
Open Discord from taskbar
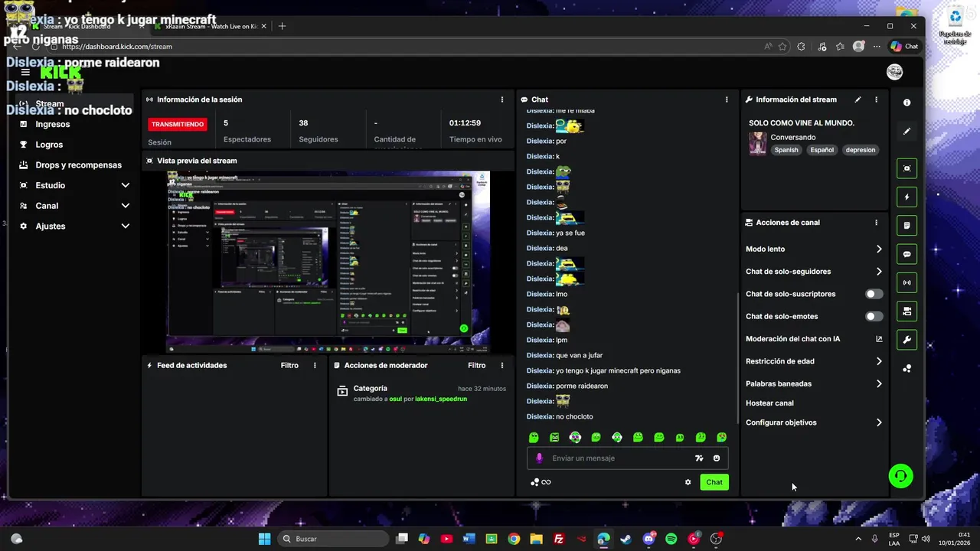click(x=649, y=539)
